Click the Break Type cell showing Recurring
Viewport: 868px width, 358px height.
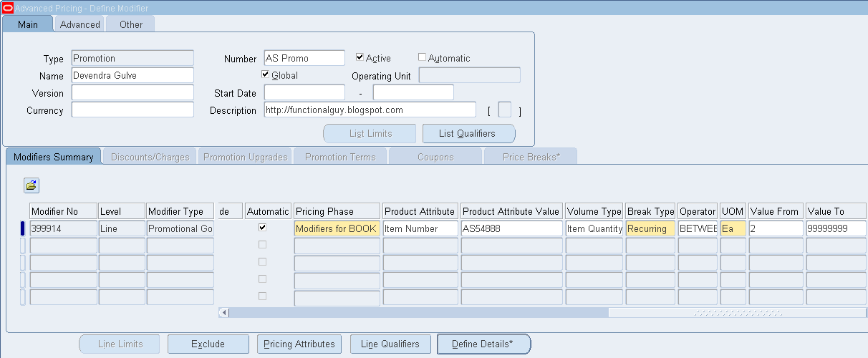point(650,228)
